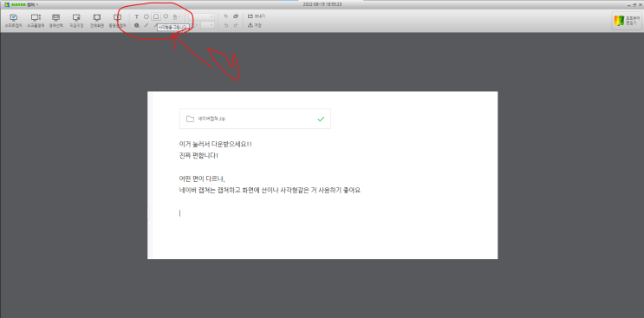
Task: Select the 스마트캡처 smart capture tool
Action: [14, 21]
